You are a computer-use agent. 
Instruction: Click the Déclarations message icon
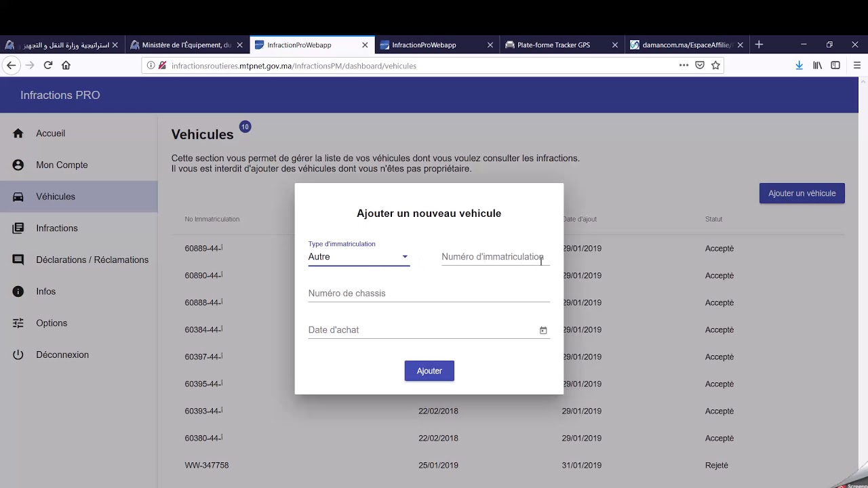tap(18, 260)
